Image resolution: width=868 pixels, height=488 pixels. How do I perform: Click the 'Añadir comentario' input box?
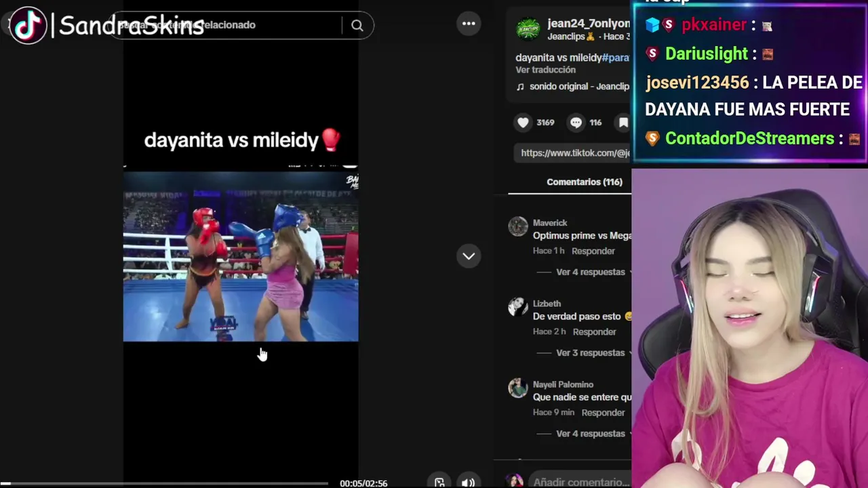(581, 482)
